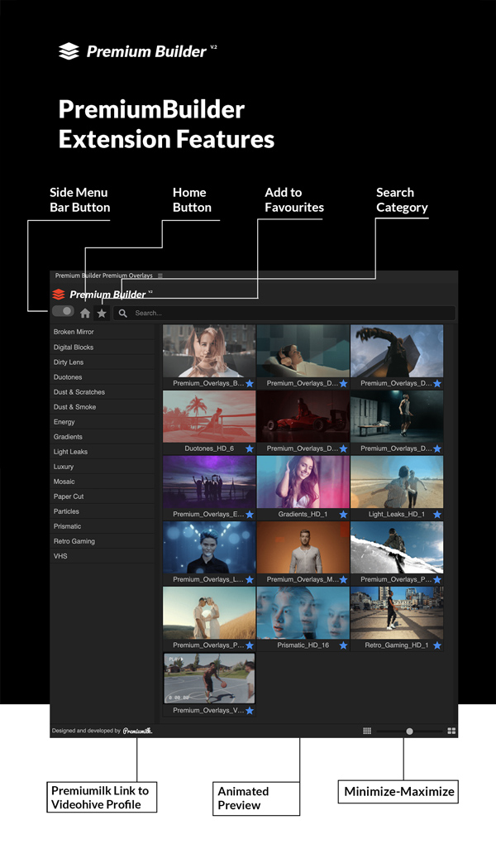Click the magnifier search icon
496x868 pixels.
click(x=122, y=314)
